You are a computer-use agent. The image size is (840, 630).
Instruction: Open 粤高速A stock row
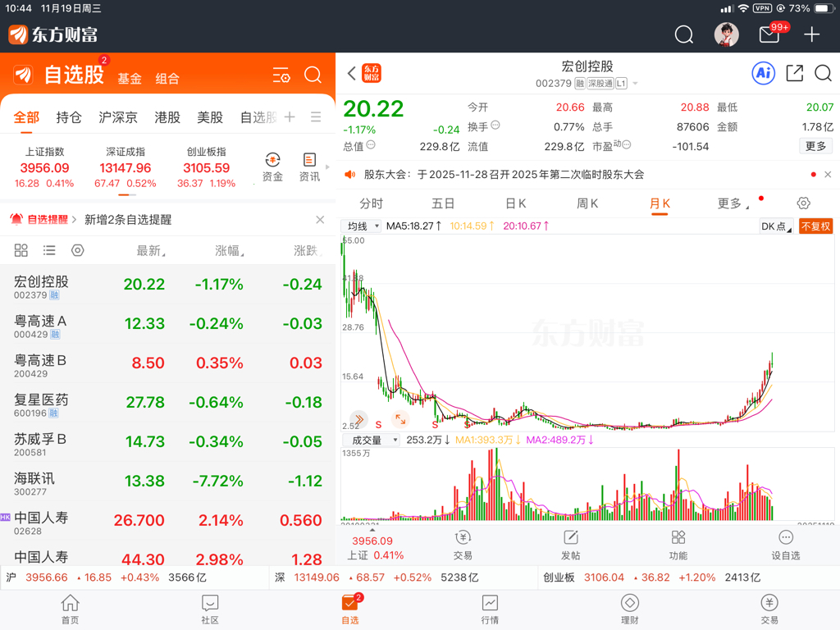167,323
